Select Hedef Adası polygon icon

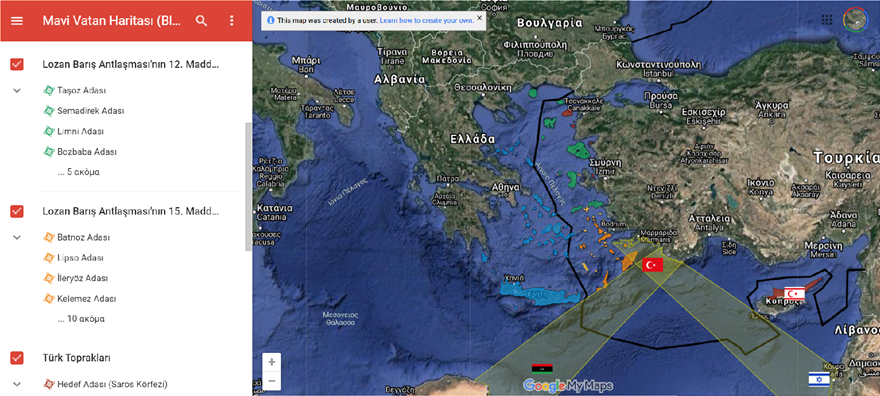pyautogui.click(x=49, y=384)
